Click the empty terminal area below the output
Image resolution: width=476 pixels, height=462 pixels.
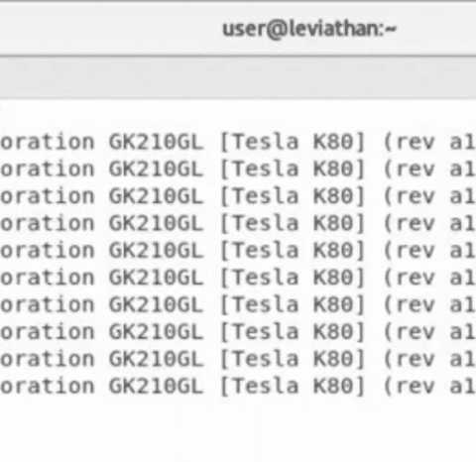pos(238,430)
